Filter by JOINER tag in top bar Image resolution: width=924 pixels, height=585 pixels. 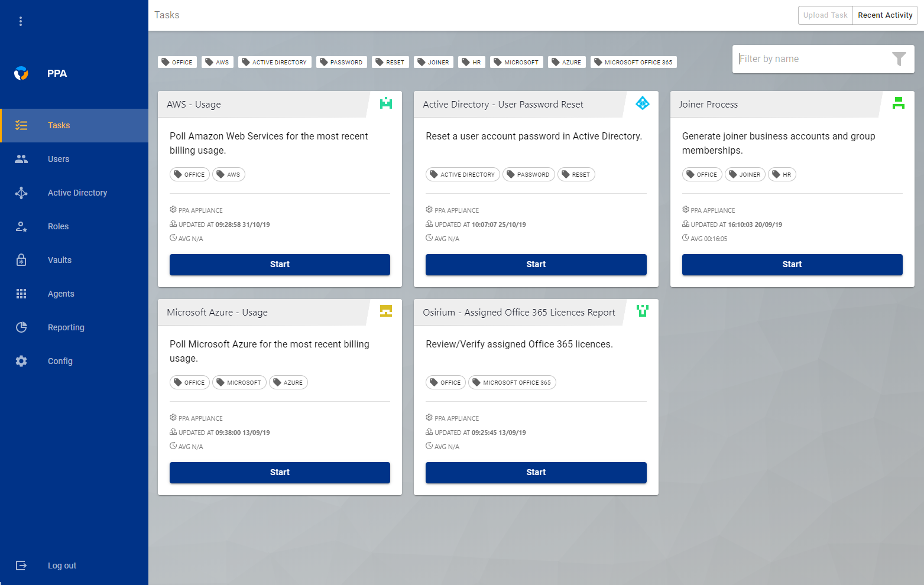click(x=433, y=62)
